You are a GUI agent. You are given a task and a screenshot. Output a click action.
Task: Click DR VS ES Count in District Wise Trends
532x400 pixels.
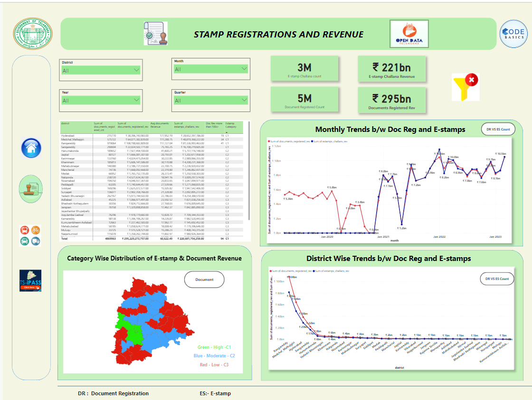pos(497,279)
